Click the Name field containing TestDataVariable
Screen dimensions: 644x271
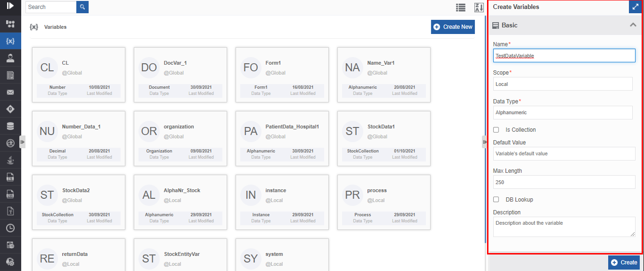click(564, 56)
